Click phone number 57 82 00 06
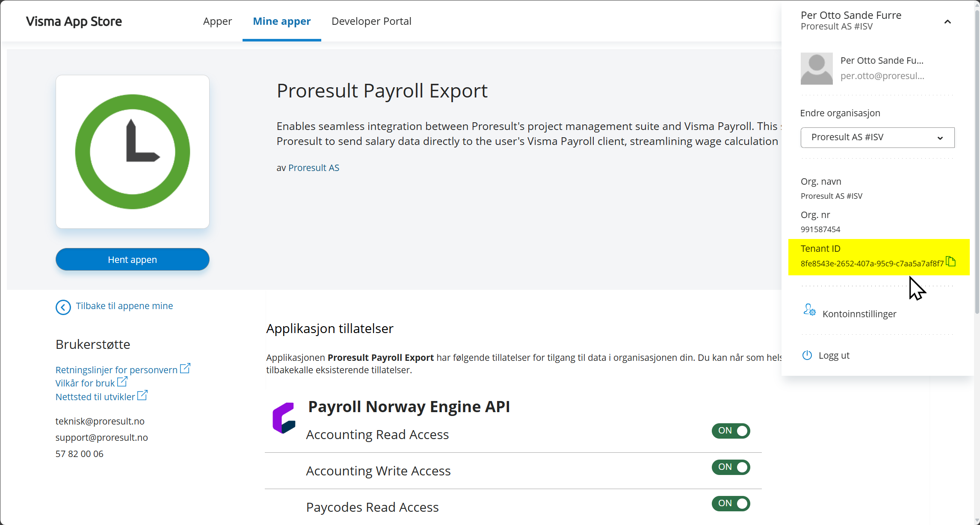Screen dimensions: 980x525 pyautogui.click(x=80, y=454)
